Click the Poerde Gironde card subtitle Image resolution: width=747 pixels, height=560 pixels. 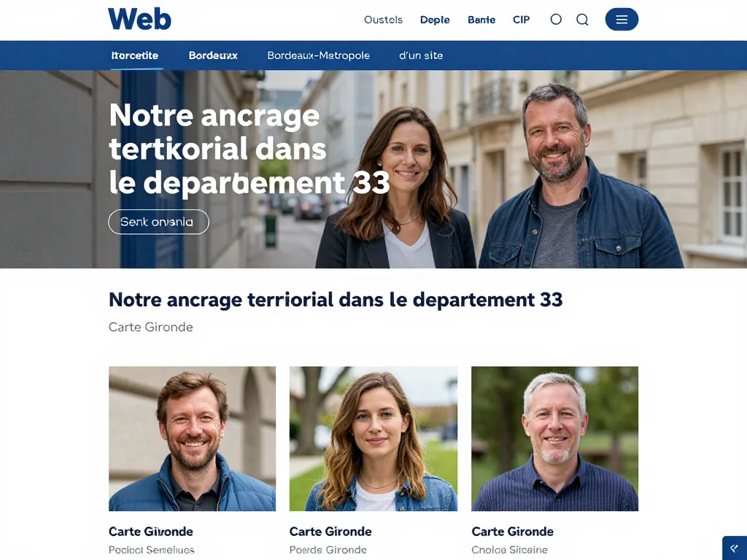pyautogui.click(x=328, y=550)
